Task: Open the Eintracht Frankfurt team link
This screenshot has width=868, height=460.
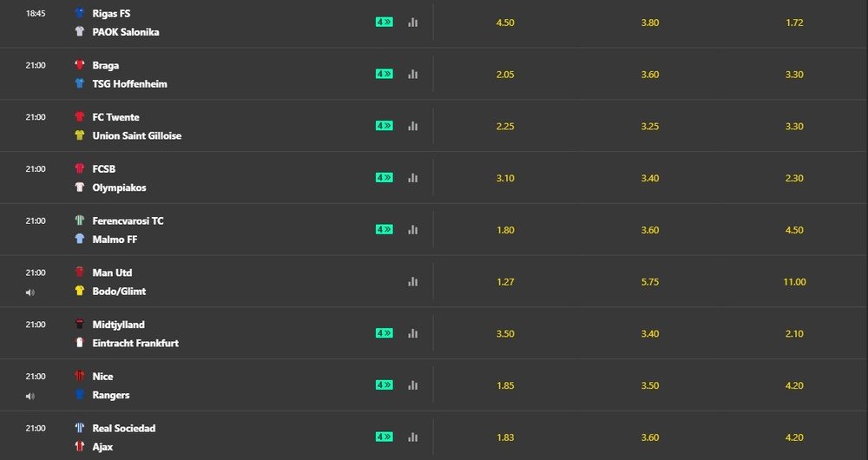Action: tap(135, 343)
